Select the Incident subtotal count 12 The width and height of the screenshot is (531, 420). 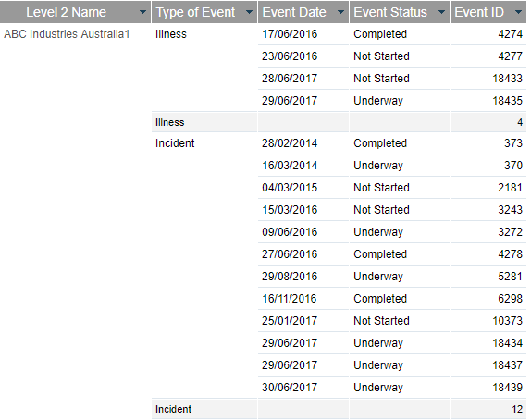click(x=517, y=409)
